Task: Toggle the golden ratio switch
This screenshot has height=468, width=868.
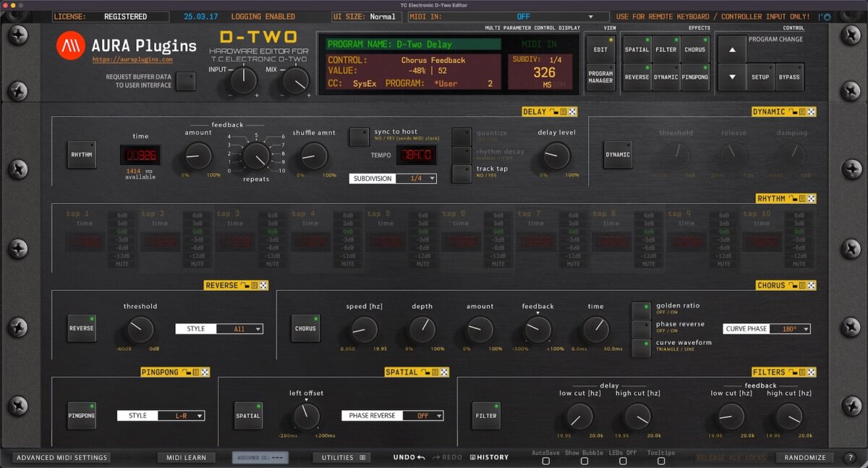Action: [x=641, y=310]
